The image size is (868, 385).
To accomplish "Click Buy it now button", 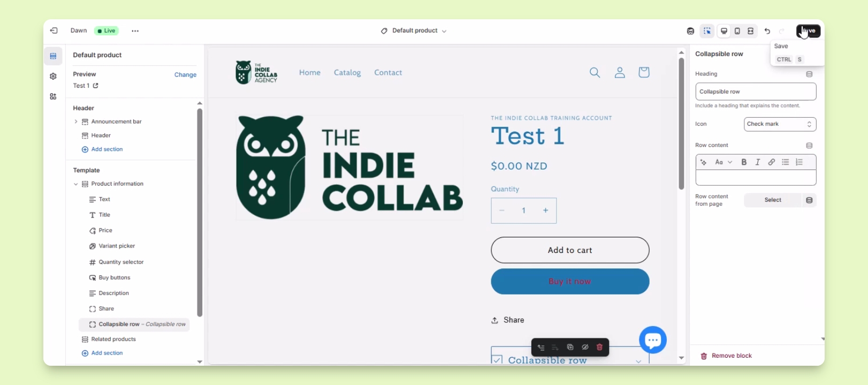I will [570, 281].
